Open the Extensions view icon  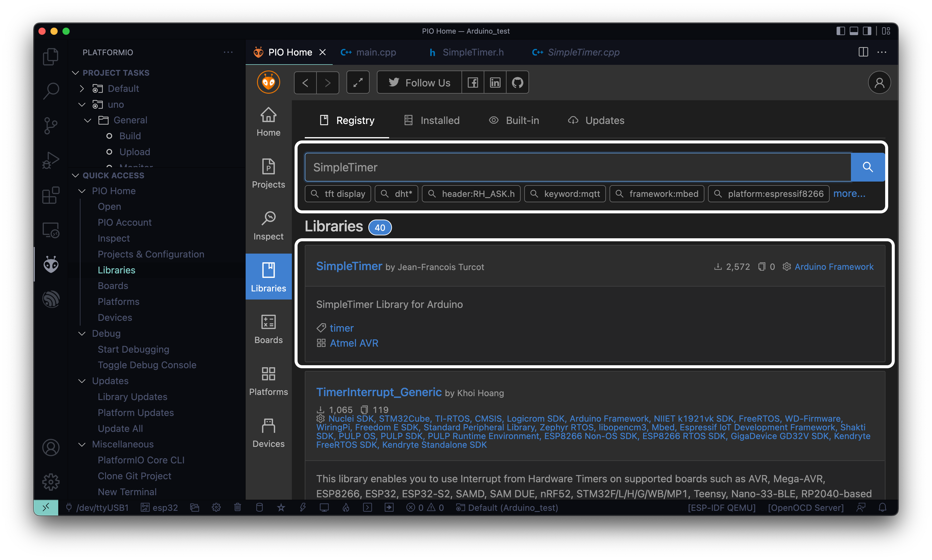click(51, 195)
